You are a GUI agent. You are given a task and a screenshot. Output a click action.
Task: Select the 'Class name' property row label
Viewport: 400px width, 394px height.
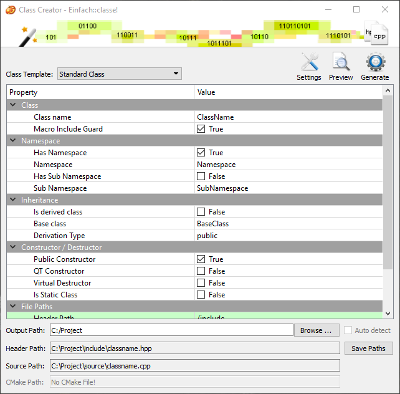click(52, 117)
